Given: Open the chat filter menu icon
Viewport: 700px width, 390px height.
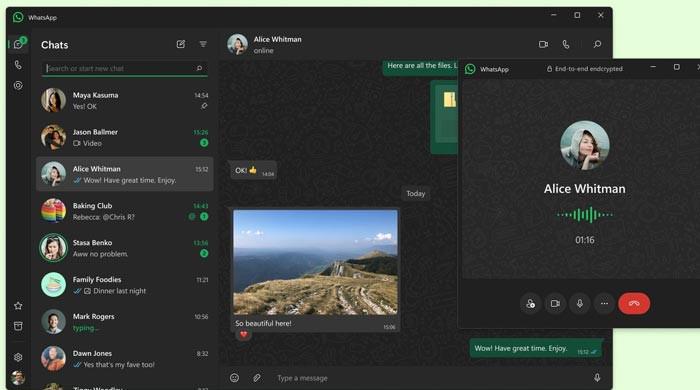Looking at the screenshot, I should [203, 44].
